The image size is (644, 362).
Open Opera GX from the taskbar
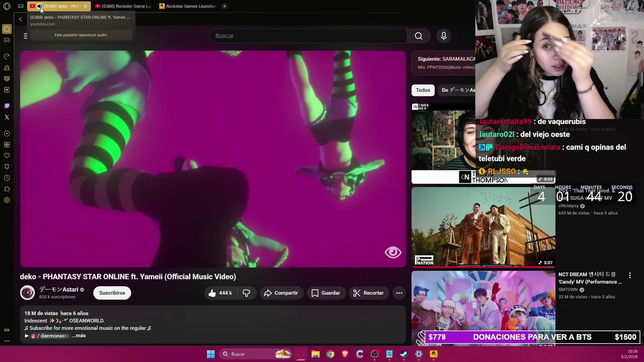(301, 354)
